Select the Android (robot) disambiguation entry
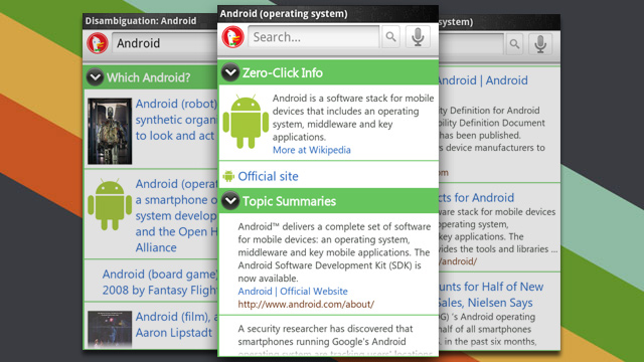 [x=176, y=119]
